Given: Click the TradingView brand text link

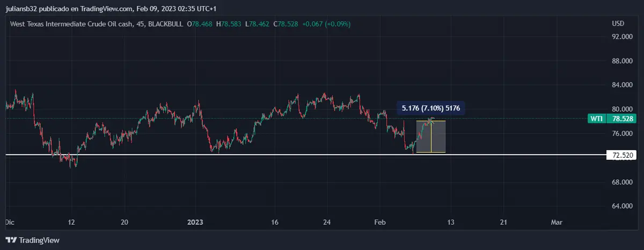Looking at the screenshot, I should pyautogui.click(x=39, y=240).
